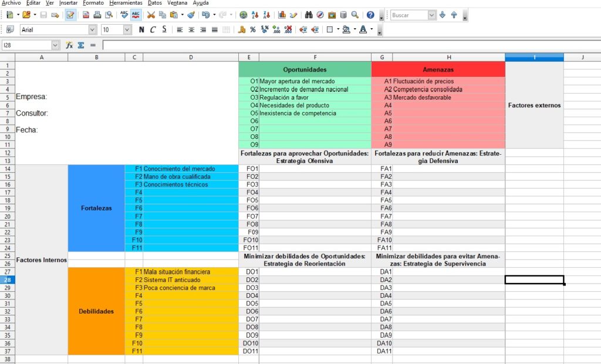Toggle underline (S) formatting
Screen dimensions: 601x364
click(x=164, y=29)
